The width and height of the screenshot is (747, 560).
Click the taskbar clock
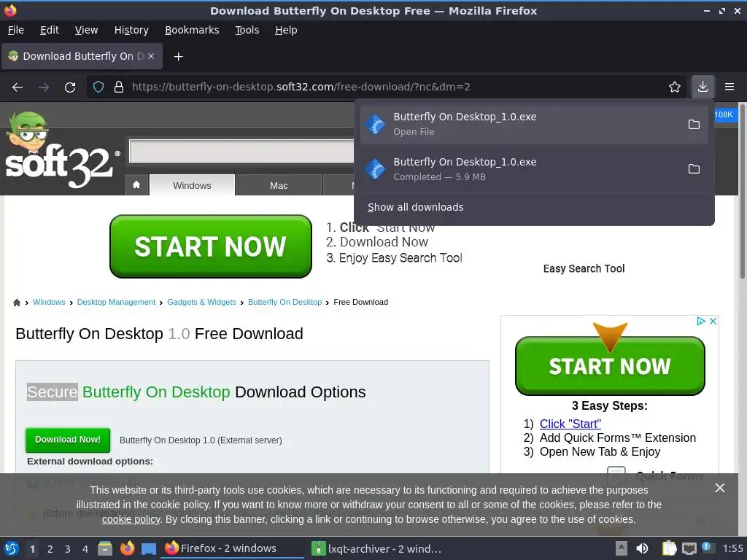732,548
